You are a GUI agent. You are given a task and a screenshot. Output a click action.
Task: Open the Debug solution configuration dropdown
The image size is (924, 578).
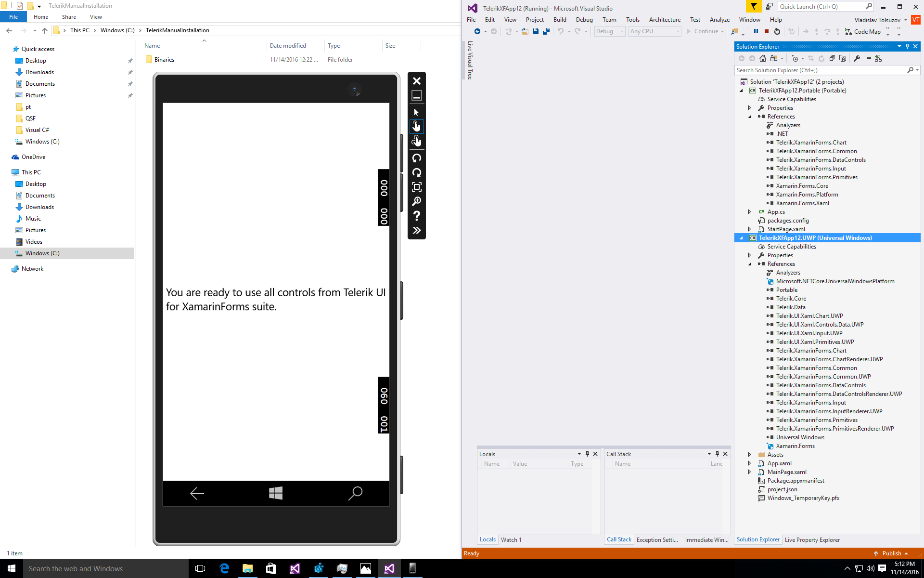coord(610,31)
